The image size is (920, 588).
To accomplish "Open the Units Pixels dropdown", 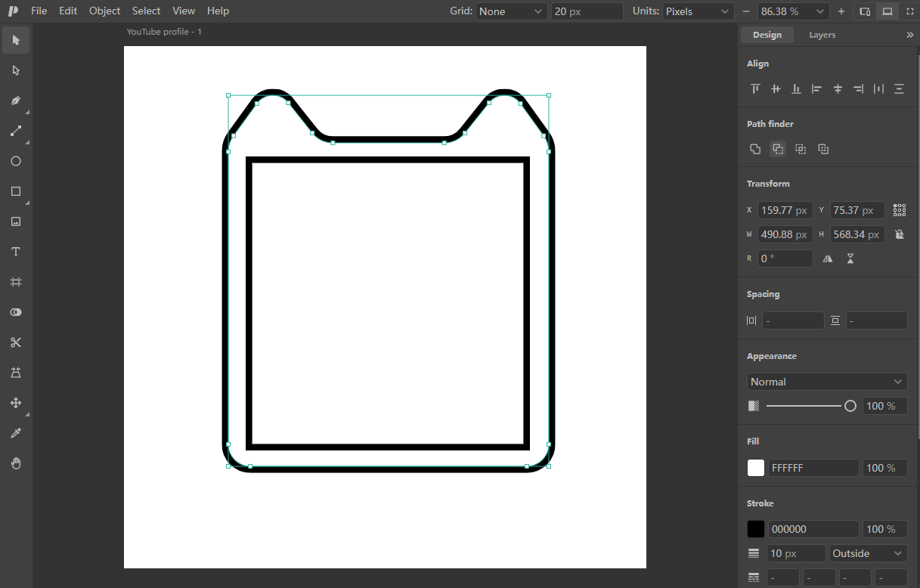I will (699, 11).
